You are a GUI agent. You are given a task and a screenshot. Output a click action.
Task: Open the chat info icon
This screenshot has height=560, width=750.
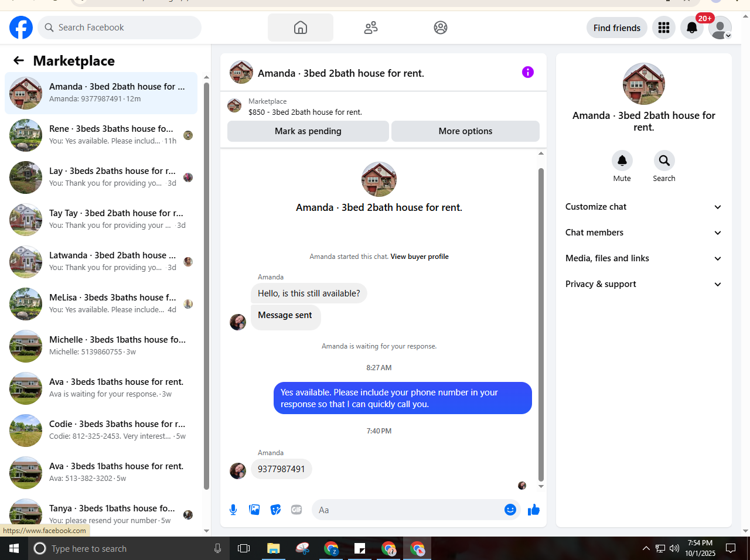pos(528,72)
